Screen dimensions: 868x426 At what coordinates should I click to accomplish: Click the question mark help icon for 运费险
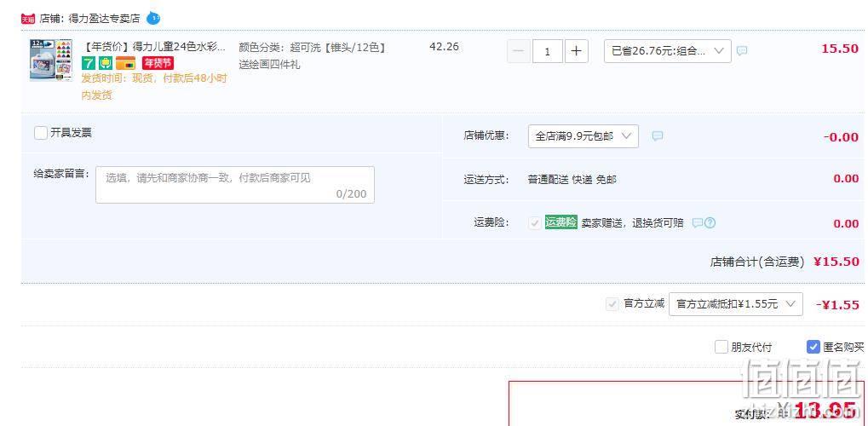tap(710, 222)
